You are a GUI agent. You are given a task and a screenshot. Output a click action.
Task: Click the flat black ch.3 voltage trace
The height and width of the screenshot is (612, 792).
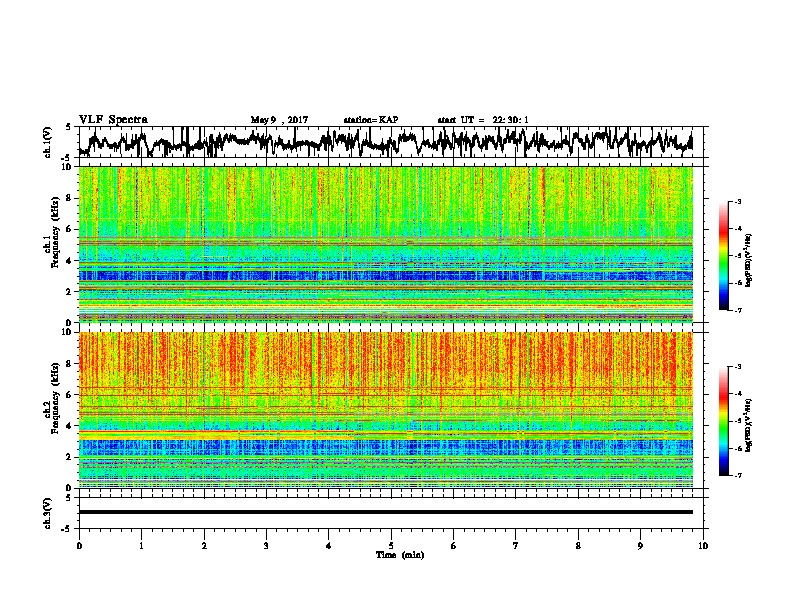point(386,512)
